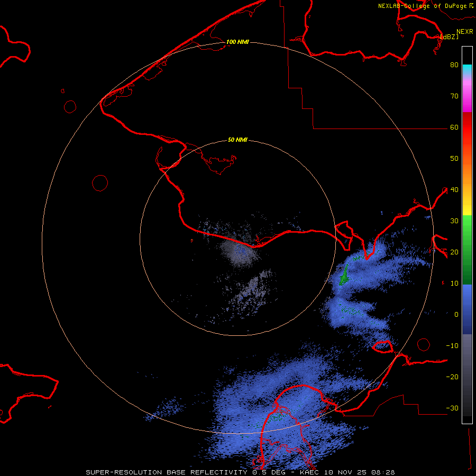Click the dBZ unit label above colorbar
Image resolution: width=476 pixels, height=476 pixels.
(x=449, y=36)
